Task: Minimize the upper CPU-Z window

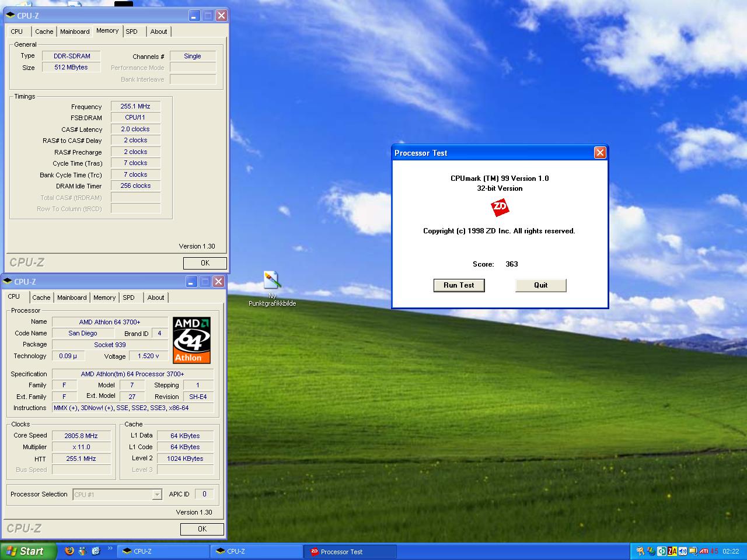Action: point(194,16)
